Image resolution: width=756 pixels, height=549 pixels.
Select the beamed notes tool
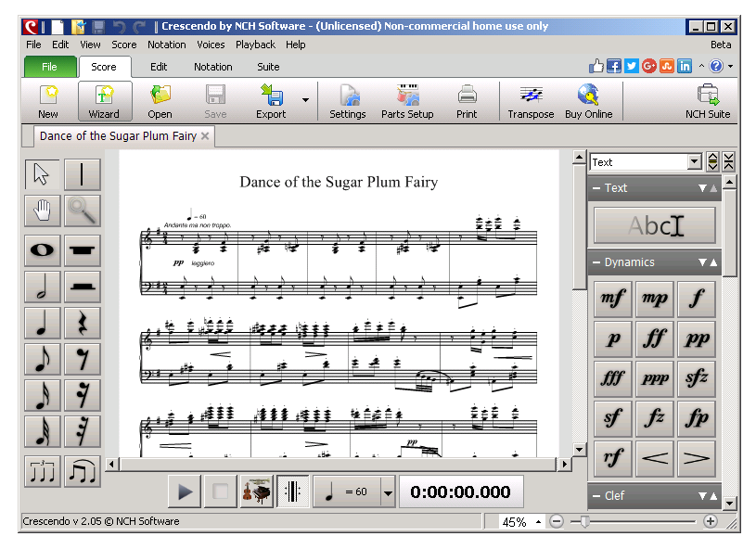[x=82, y=471]
